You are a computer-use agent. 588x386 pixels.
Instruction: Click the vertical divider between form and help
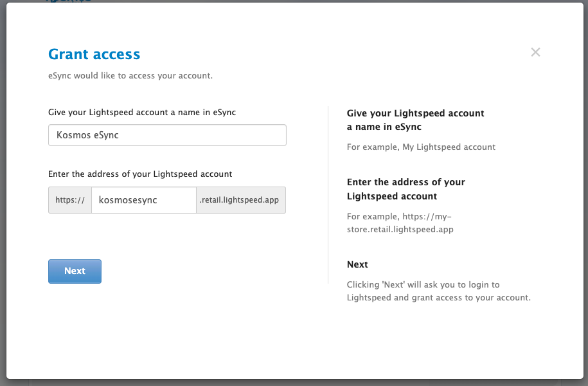coord(328,194)
